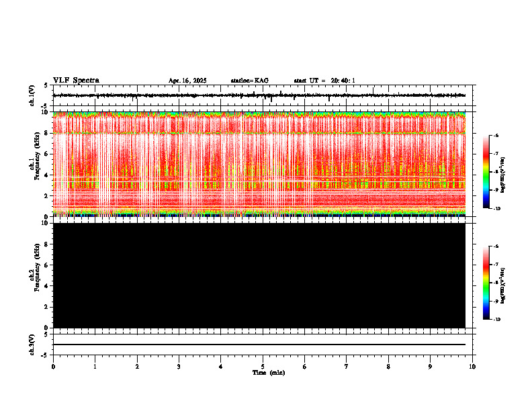Click the ch.1 Frequency (kHz) axis label

click(35, 156)
